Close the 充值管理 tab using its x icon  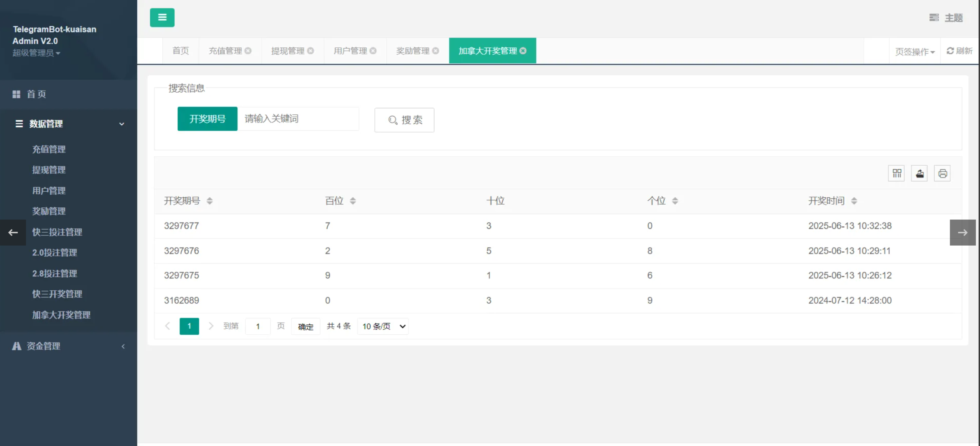click(x=248, y=51)
